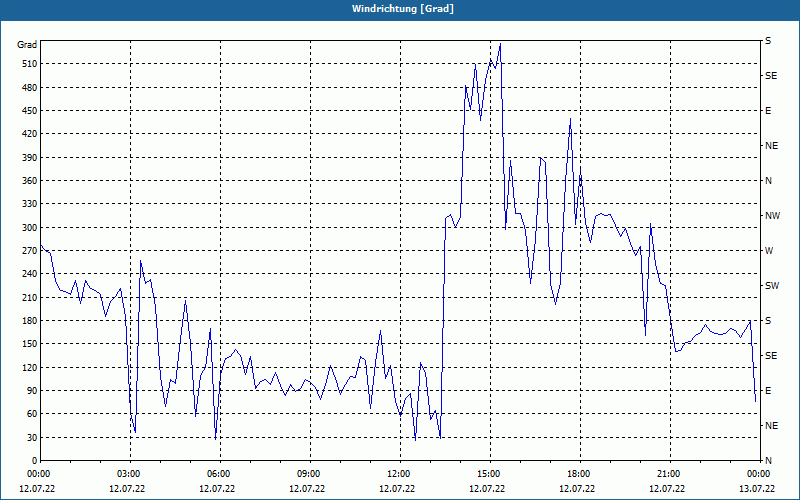This screenshot has height=500, width=800.
Task: Select the S compass label beside the 180 gridline
Action: coord(768,321)
